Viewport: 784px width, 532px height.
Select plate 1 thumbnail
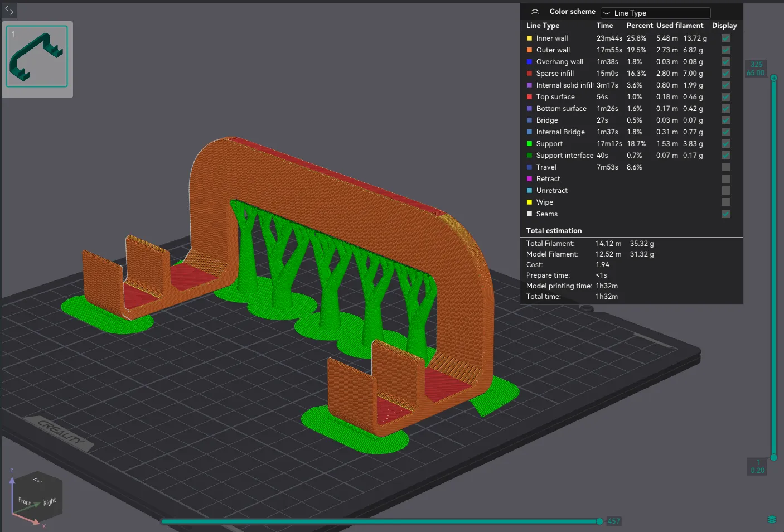[37, 56]
